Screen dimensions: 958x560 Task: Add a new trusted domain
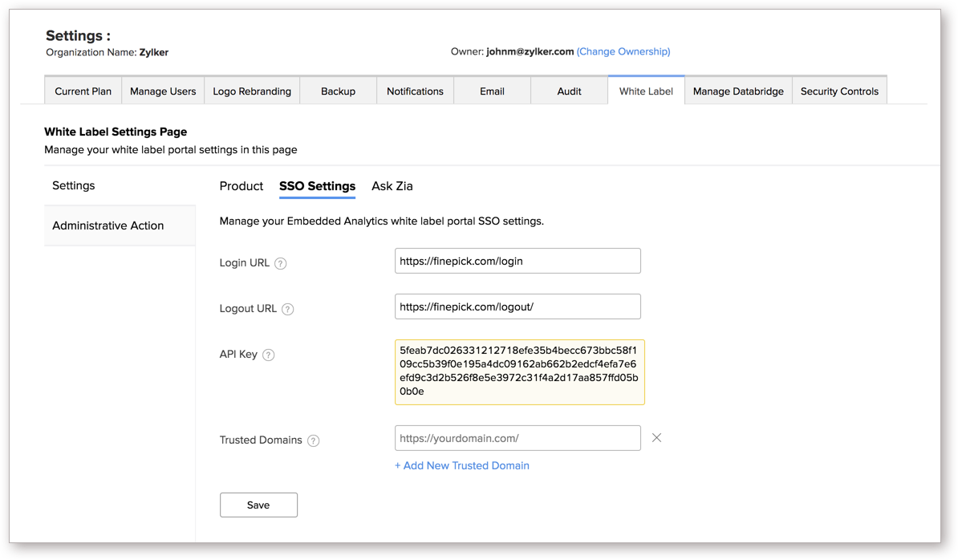pos(462,465)
